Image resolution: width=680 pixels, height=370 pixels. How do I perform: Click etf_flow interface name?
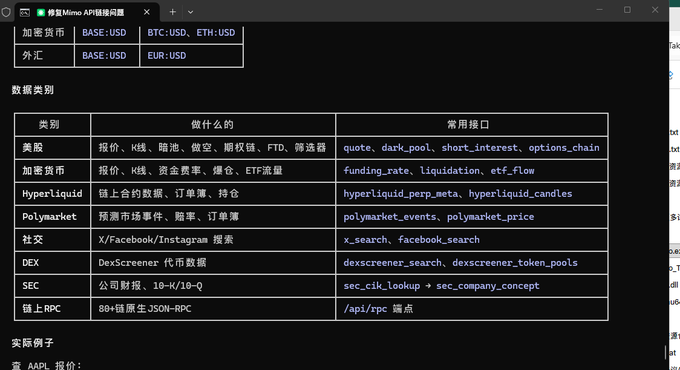(x=512, y=171)
